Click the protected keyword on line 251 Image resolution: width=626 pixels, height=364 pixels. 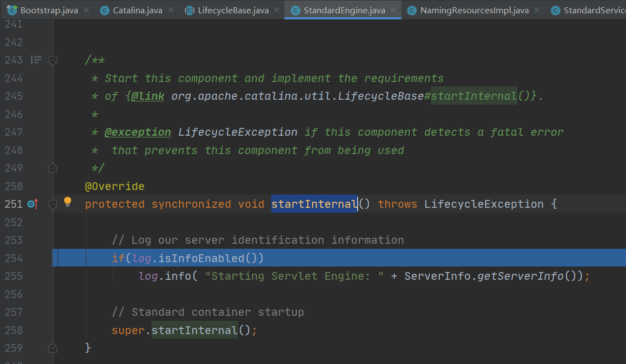(x=115, y=204)
